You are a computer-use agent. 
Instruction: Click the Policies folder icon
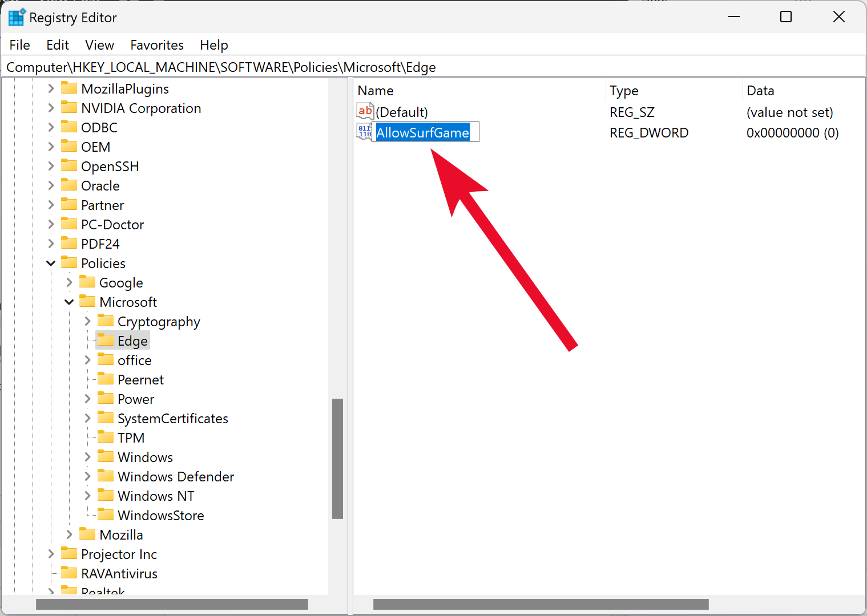tap(69, 262)
